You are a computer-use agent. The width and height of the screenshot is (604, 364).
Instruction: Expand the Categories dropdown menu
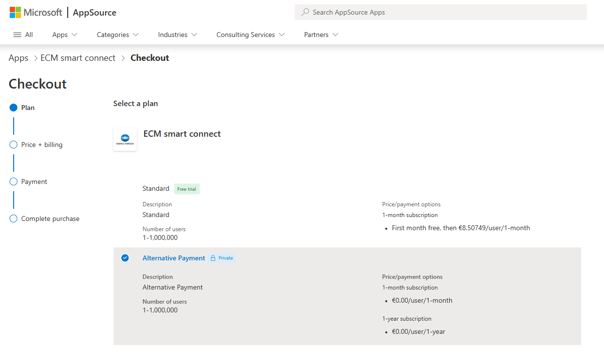point(118,35)
